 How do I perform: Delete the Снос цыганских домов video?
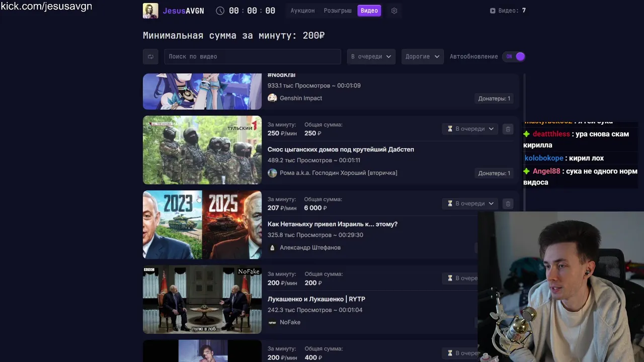pos(508,129)
